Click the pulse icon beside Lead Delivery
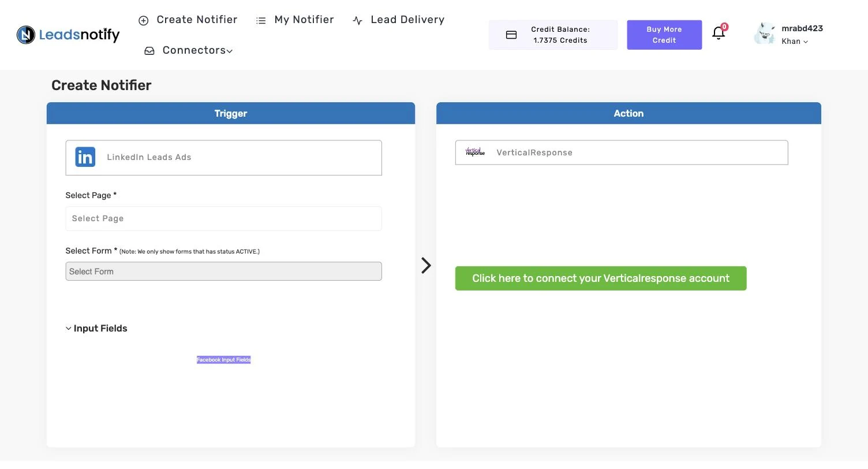Viewport: 868px width, 469px height. (x=357, y=20)
